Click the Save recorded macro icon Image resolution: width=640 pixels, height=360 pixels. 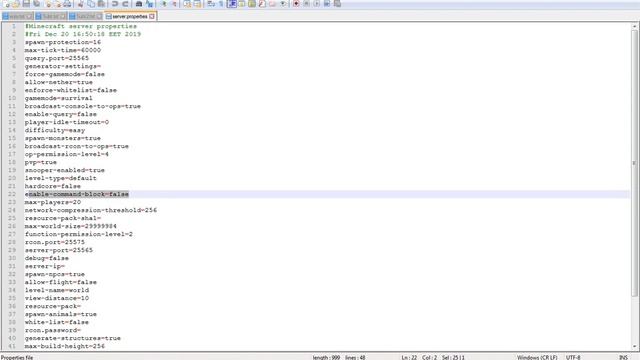click(337, 4)
